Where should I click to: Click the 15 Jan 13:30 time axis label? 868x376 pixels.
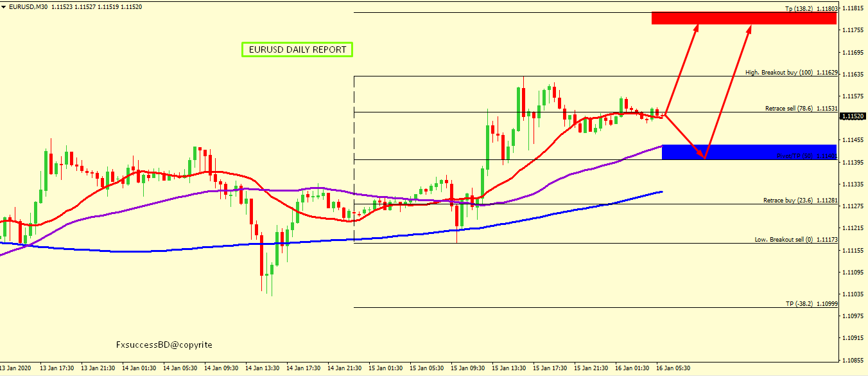click(x=507, y=368)
